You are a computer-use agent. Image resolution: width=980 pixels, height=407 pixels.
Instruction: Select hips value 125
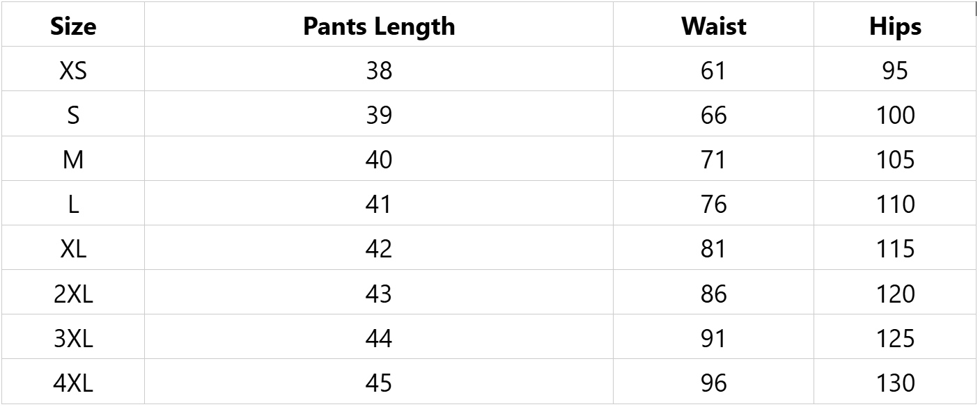click(x=895, y=337)
